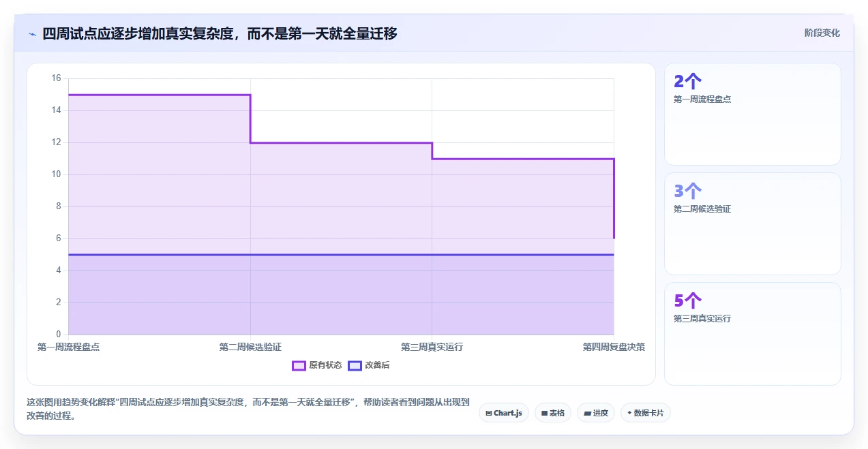Click the purple stepped line at value 15
This screenshot has height=449, width=868.
point(160,95)
